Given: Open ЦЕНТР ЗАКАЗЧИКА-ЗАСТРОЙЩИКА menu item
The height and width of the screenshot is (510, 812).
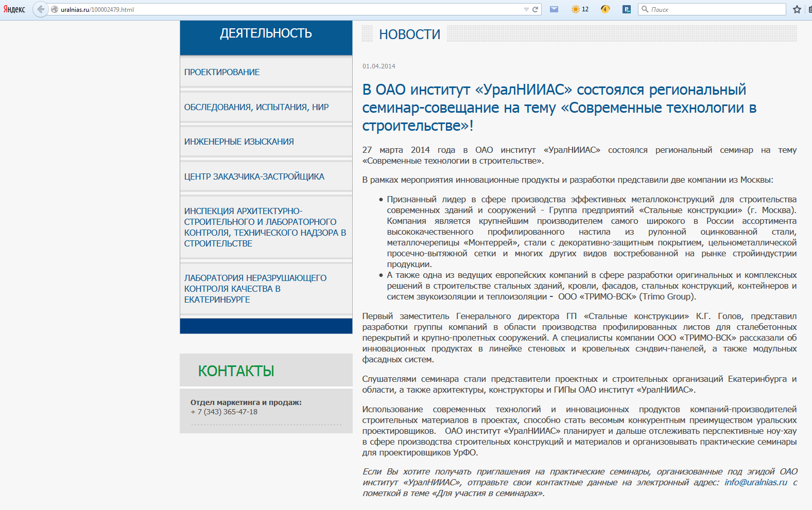Looking at the screenshot, I should coord(254,177).
